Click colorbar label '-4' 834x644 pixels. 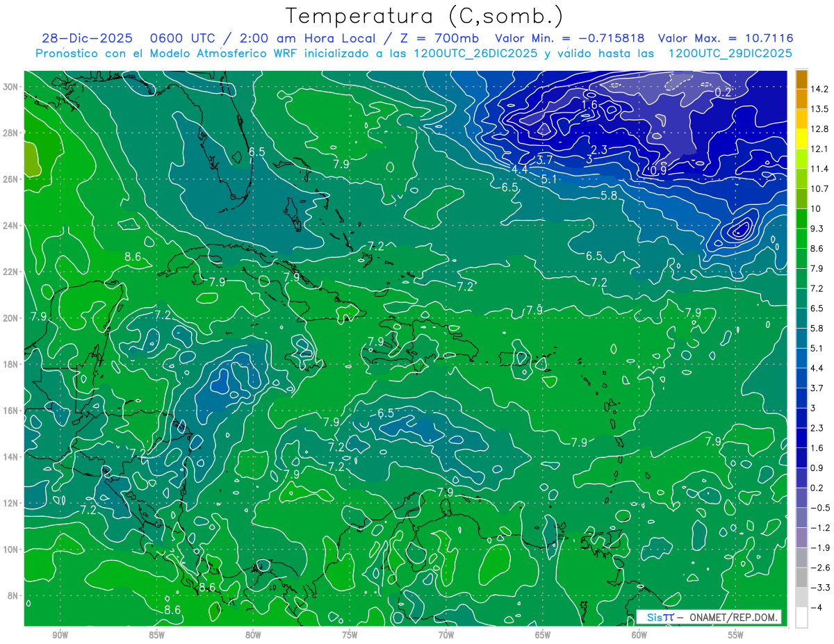point(816,608)
